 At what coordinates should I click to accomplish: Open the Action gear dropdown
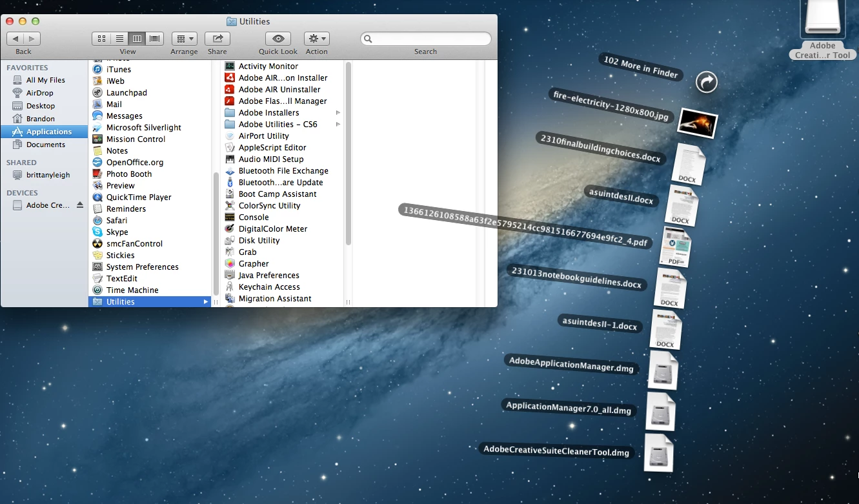[316, 39]
